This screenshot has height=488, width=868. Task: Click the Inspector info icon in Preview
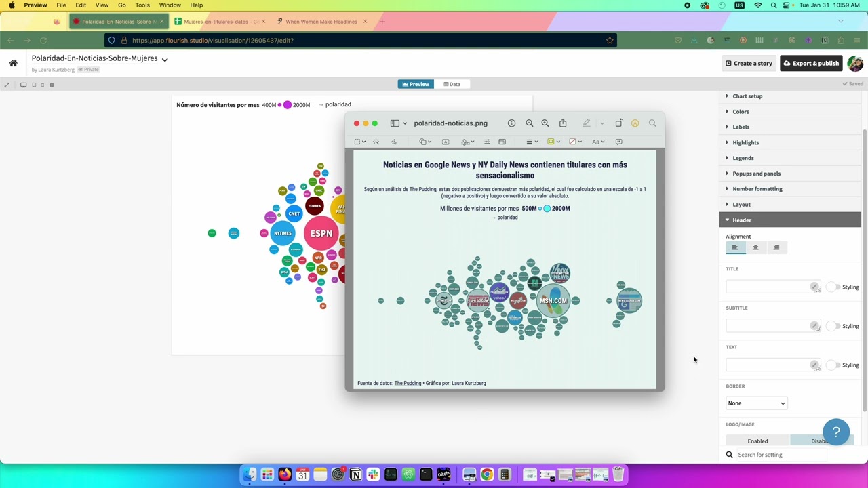511,123
